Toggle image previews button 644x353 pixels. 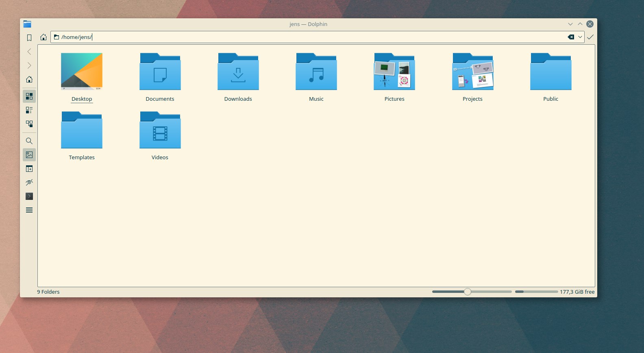29,155
